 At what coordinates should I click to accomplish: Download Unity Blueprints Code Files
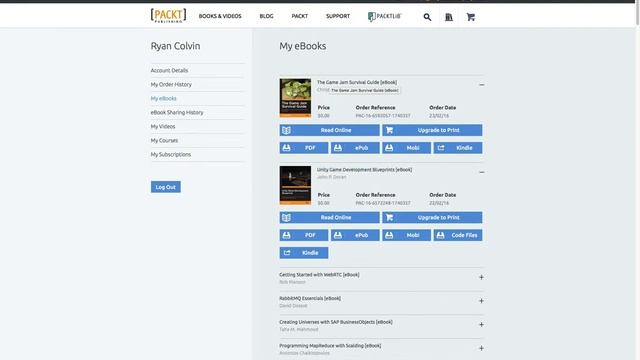pos(458,235)
